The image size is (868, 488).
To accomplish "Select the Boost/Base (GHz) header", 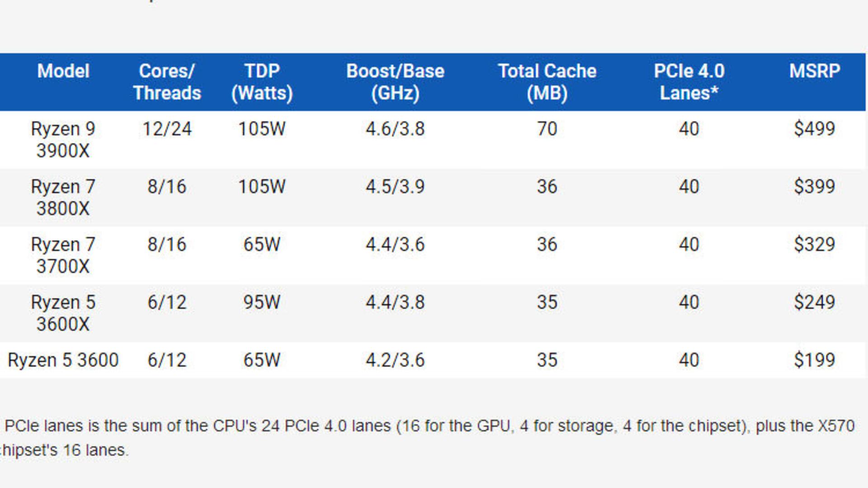I will pos(395,82).
